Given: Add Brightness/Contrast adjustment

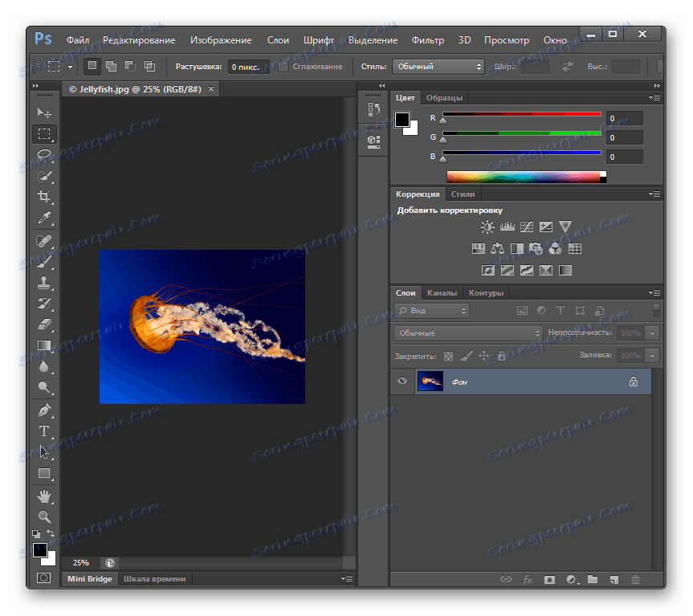Looking at the screenshot, I should [487, 227].
